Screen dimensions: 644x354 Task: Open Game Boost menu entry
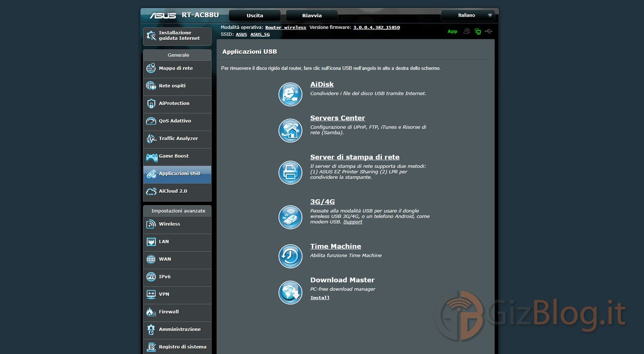177,156
